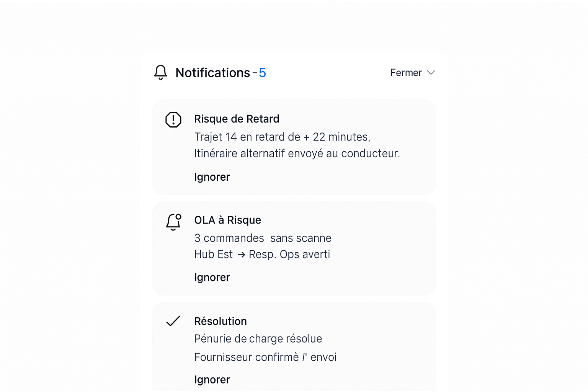
Task: Click the blue notification count 5
Action: [x=262, y=73]
